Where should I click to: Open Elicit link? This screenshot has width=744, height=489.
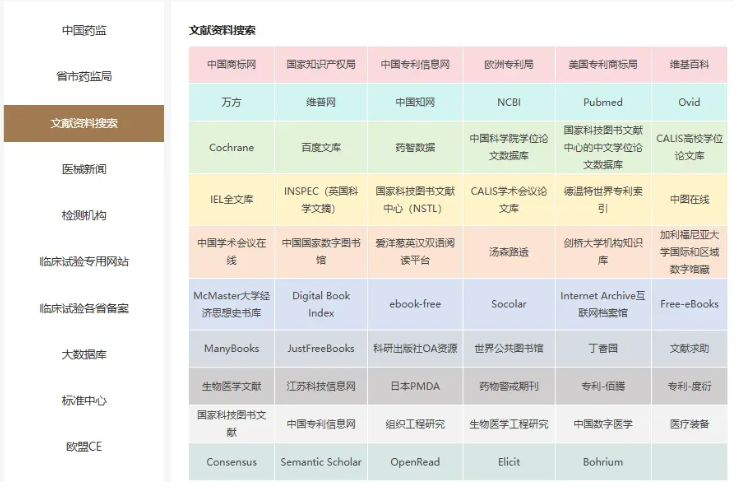point(515,468)
